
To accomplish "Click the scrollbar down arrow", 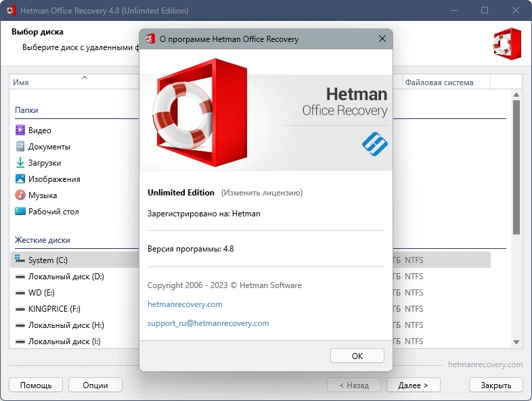I will (516, 342).
